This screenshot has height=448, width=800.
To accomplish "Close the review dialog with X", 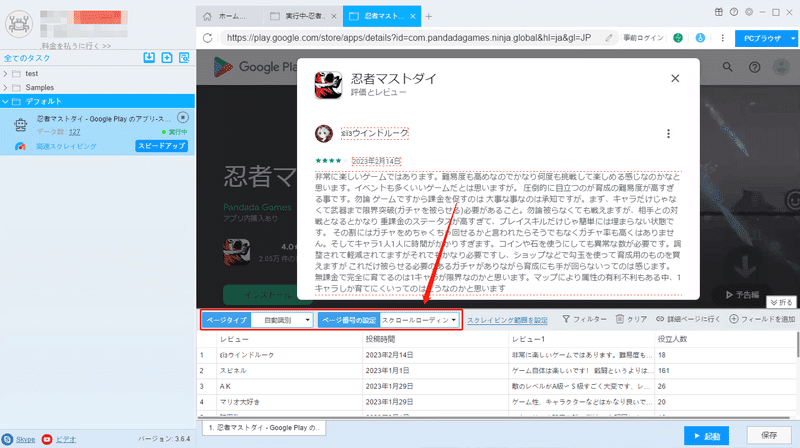I will [x=675, y=79].
